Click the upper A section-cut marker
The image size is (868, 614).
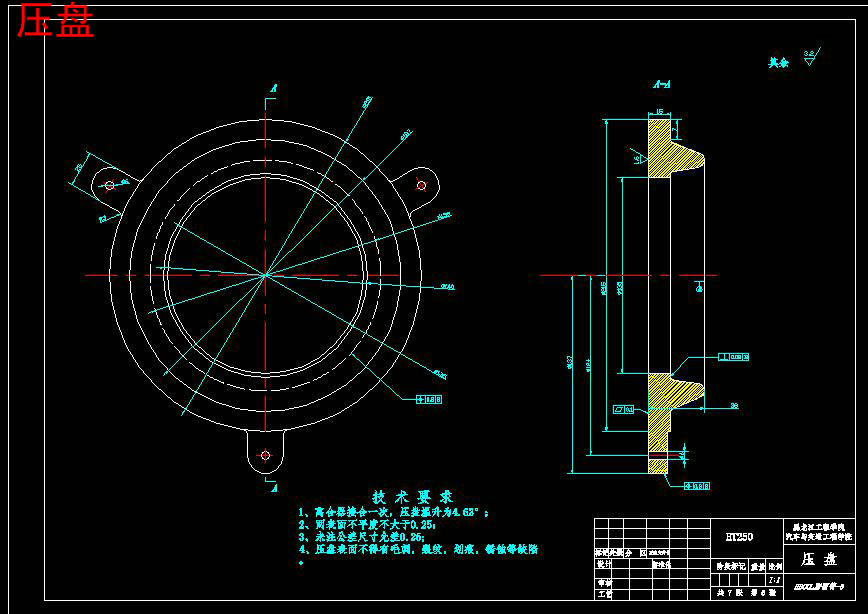click(x=273, y=88)
